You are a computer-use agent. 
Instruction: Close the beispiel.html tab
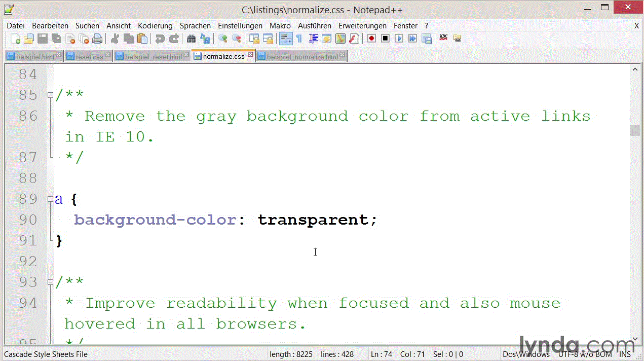[x=58, y=55]
